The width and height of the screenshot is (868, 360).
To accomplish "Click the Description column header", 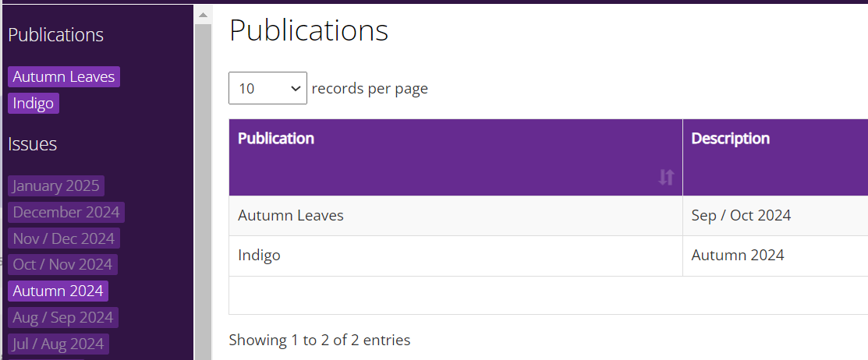I will 775,157.
